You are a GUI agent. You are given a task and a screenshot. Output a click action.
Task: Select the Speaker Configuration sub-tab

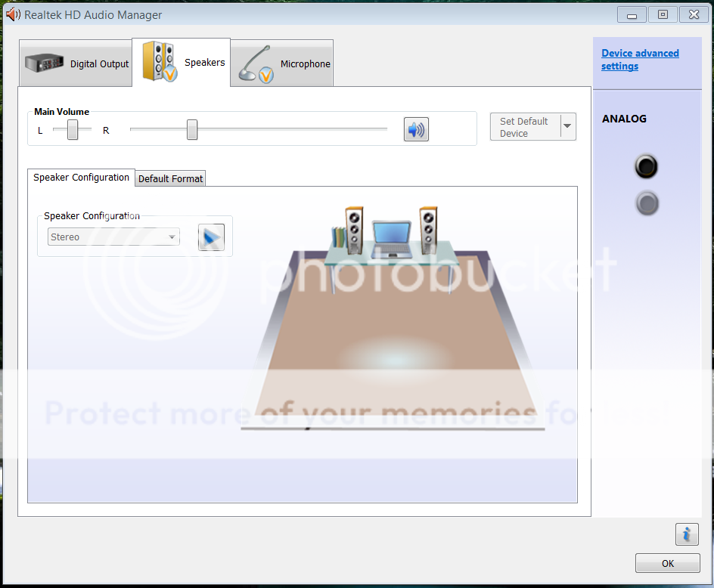click(81, 178)
